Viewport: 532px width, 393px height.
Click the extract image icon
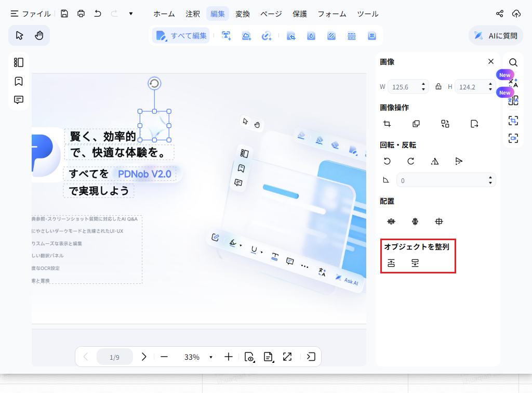click(x=474, y=124)
